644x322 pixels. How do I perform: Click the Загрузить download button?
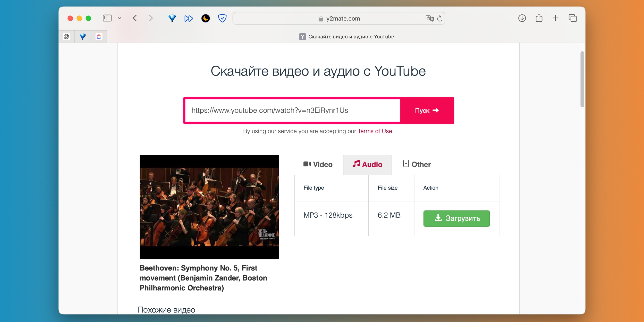pos(457,218)
